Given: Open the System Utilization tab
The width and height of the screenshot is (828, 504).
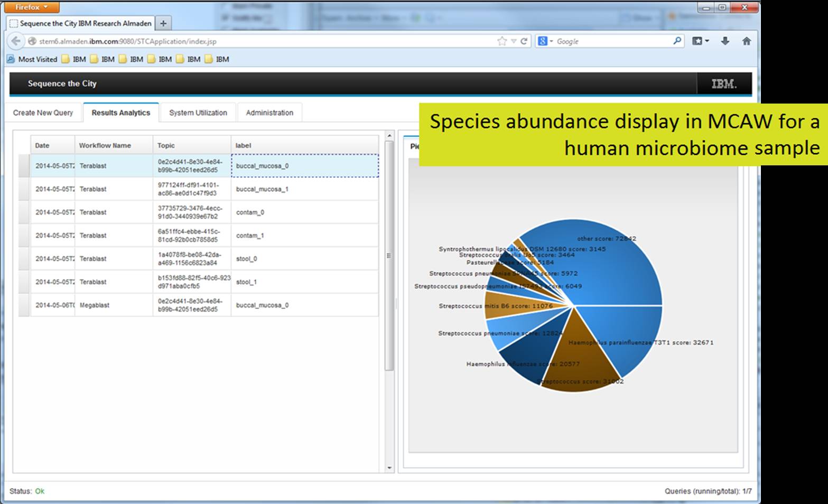Looking at the screenshot, I should (198, 113).
